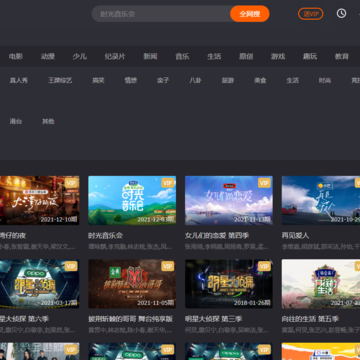Open the 向往的生活 第五季 poster thumbnail

321,284
